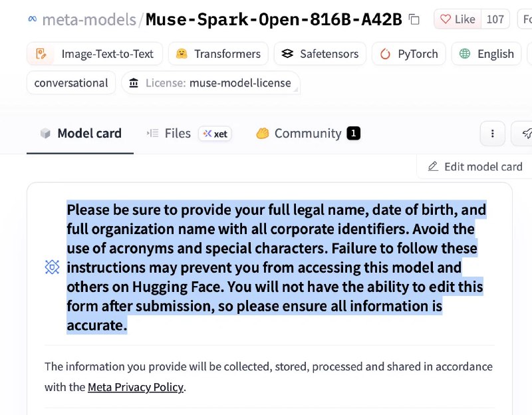The height and width of the screenshot is (415, 532).
Task: Click the Image-Text-to-Text tag icon
Action: (x=41, y=54)
